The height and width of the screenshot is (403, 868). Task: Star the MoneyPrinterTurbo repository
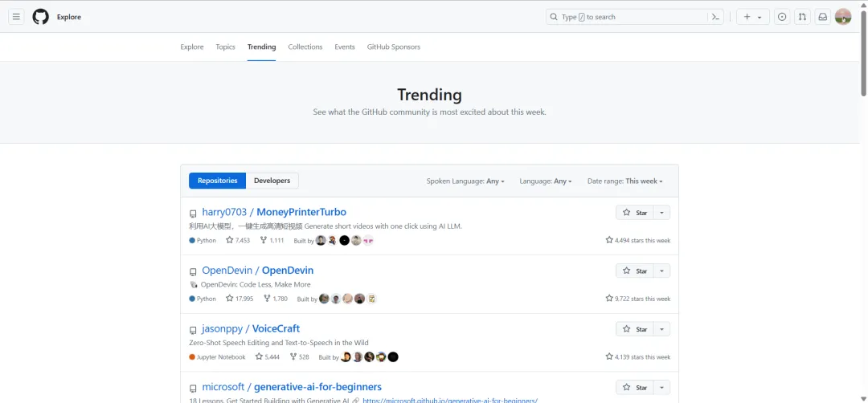tap(635, 213)
